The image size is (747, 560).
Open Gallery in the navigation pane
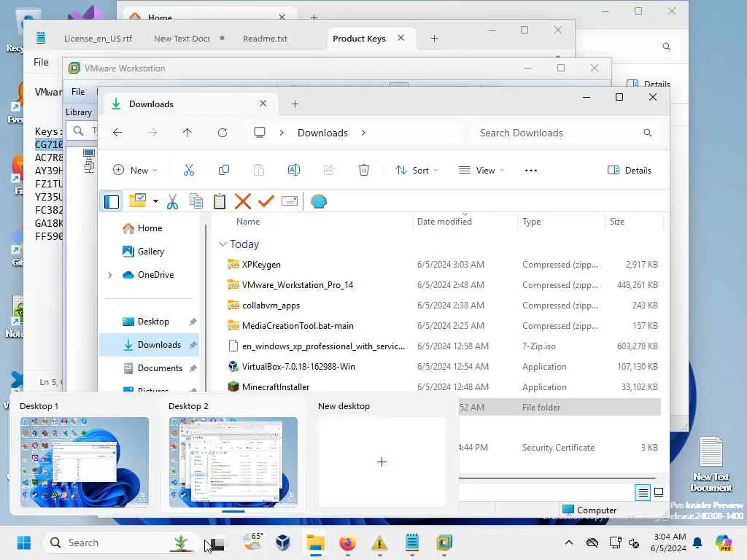150,252
